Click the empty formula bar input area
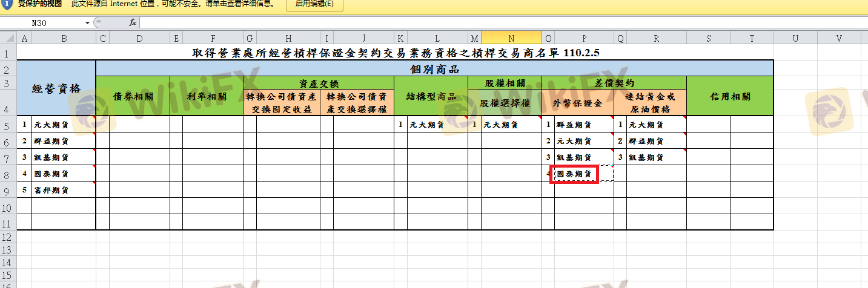Image resolution: width=868 pixels, height=288 pixels. [x=485, y=22]
